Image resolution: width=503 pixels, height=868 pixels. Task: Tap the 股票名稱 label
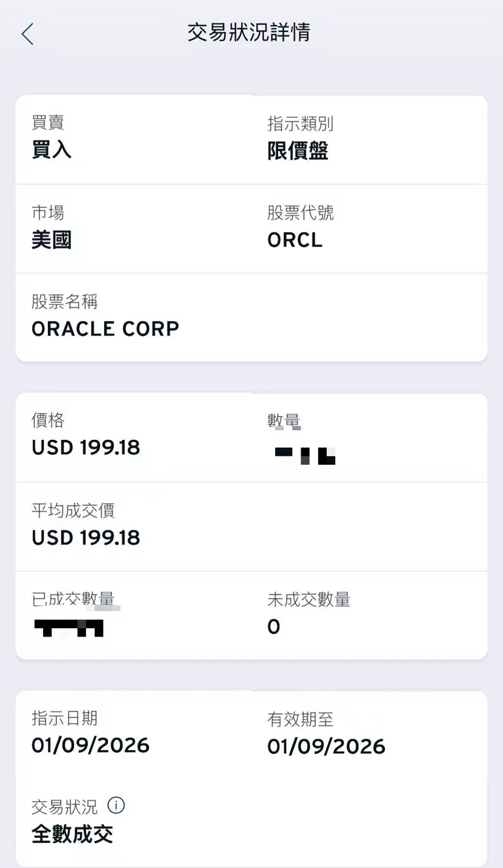[64, 302]
